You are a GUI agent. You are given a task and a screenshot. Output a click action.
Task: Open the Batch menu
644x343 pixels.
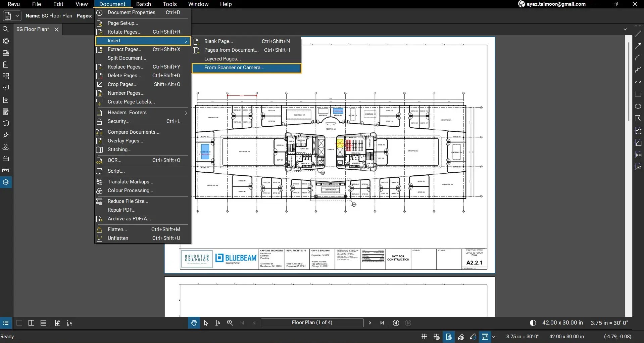click(144, 4)
